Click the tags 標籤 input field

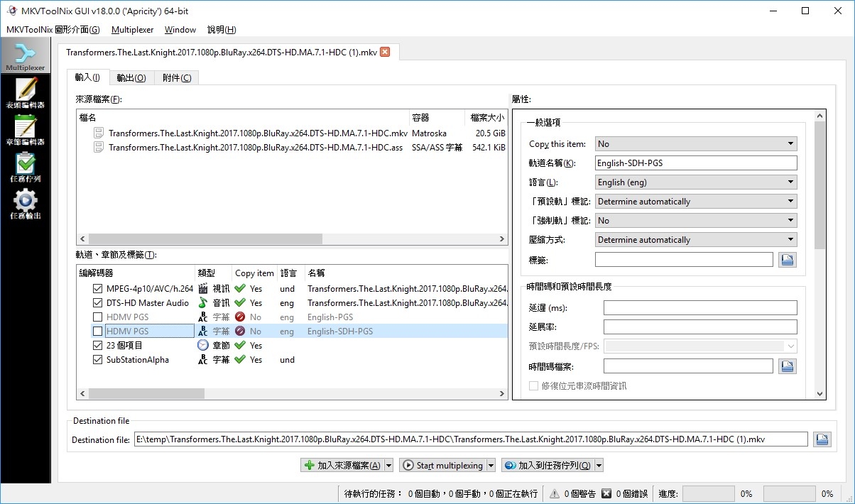coord(685,260)
